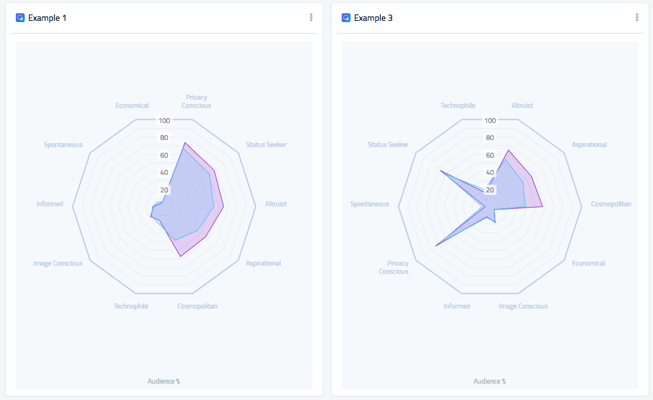Open the Example 3 three-dot options menu
The height and width of the screenshot is (400, 653).
point(637,18)
